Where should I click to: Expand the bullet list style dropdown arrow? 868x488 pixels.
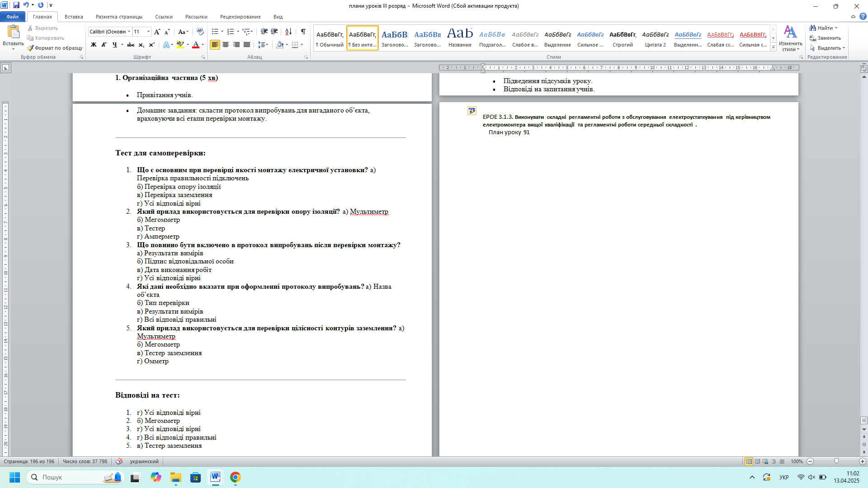click(222, 32)
